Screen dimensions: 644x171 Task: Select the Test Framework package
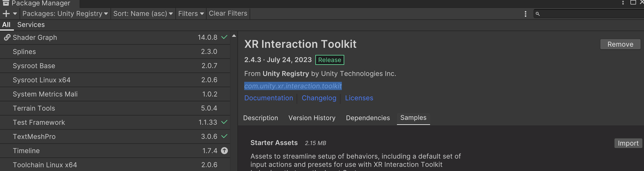[x=115, y=123]
